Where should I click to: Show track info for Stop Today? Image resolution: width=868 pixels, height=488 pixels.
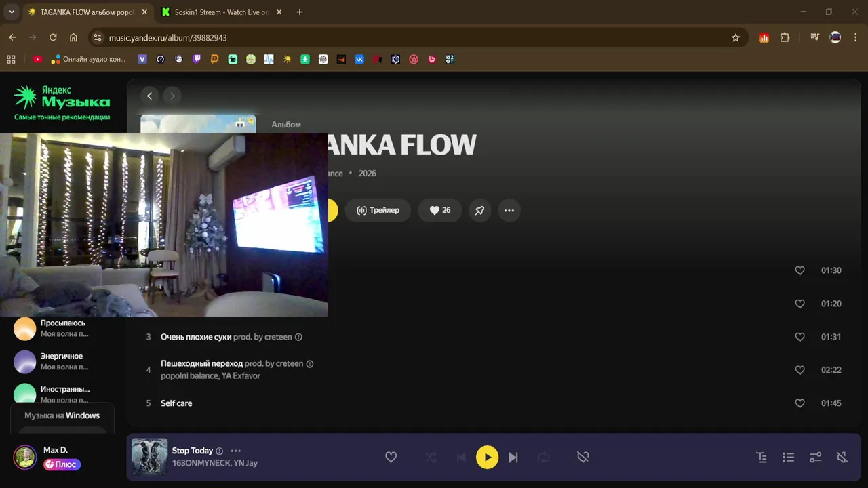[219, 451]
